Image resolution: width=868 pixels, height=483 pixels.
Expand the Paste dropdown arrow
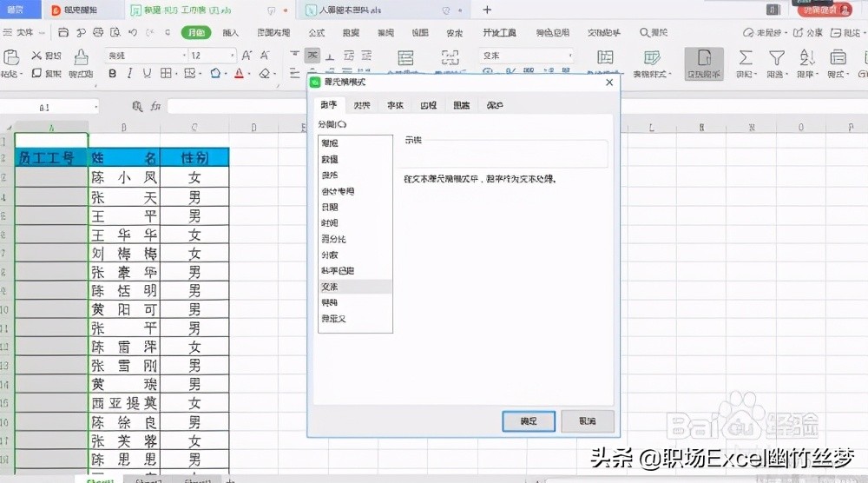click(21, 74)
